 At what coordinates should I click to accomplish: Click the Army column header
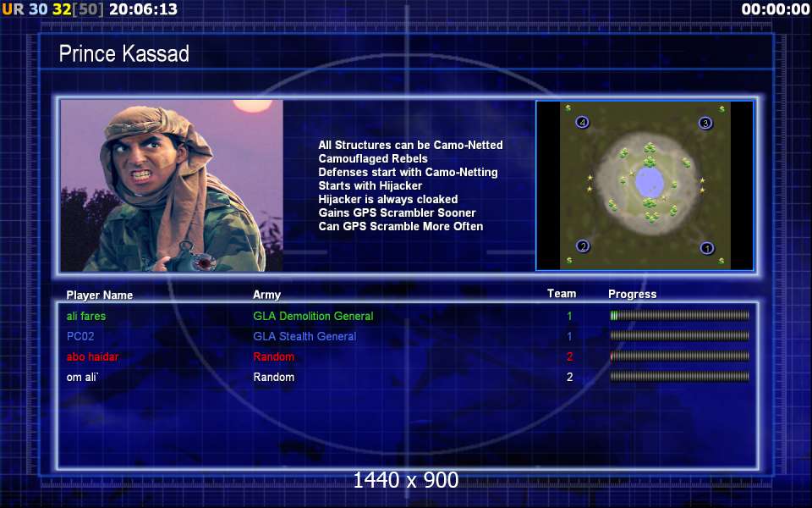pyautogui.click(x=266, y=295)
